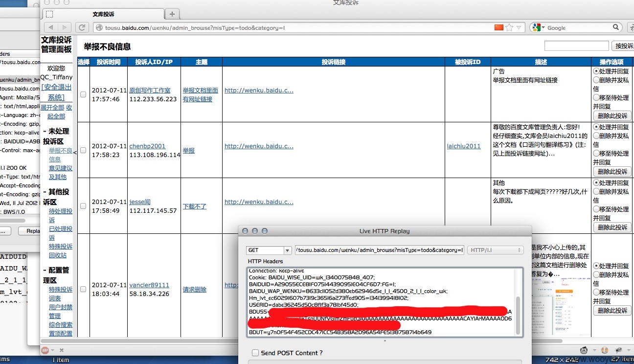The height and width of the screenshot is (364, 634).
Task: Click the address bar URL
Action: [x=195, y=28]
